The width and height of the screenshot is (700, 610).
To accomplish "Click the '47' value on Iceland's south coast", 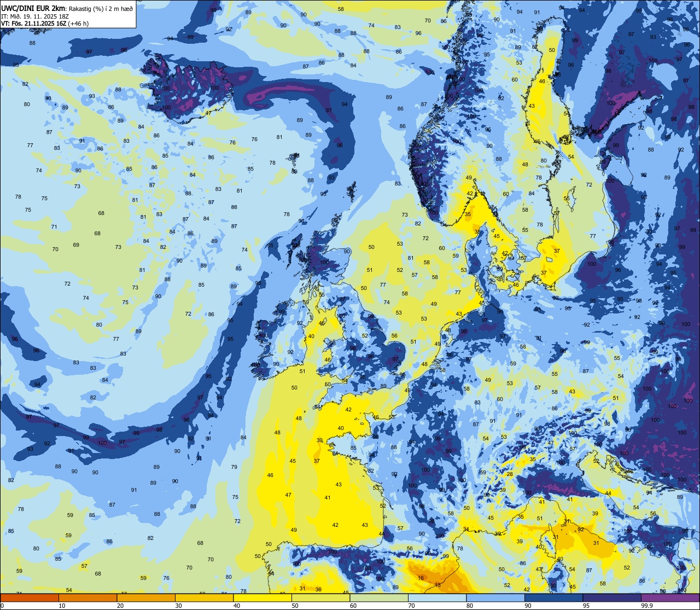I will click(208, 113).
